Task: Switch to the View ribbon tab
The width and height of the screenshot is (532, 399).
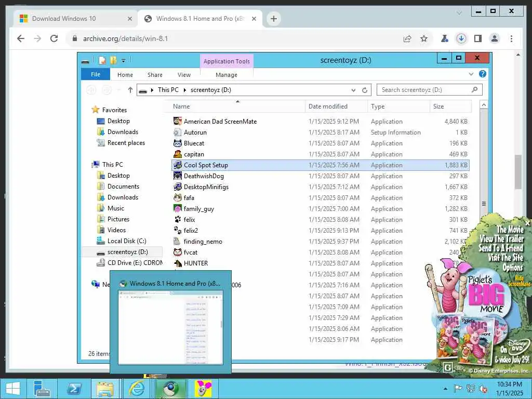Action: tap(184, 75)
